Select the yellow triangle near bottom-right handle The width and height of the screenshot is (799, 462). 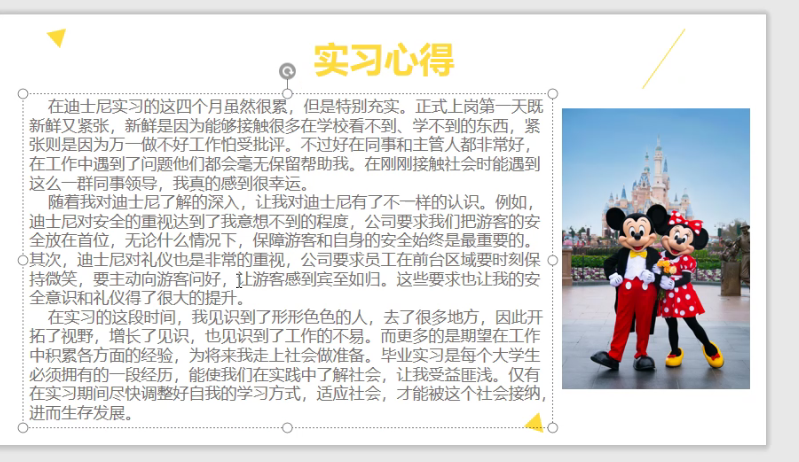click(535, 422)
